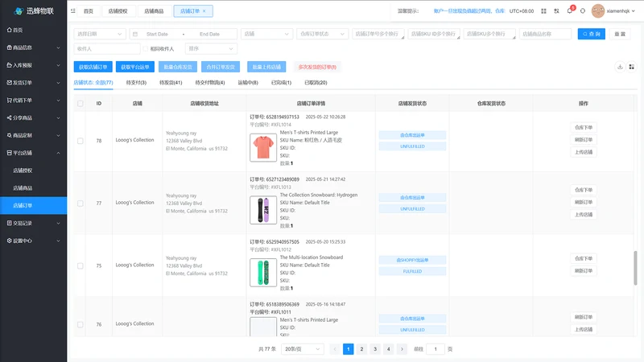Click the 入库预报 sidebar icon
The height and width of the screenshot is (362, 644).
click(x=10, y=65)
